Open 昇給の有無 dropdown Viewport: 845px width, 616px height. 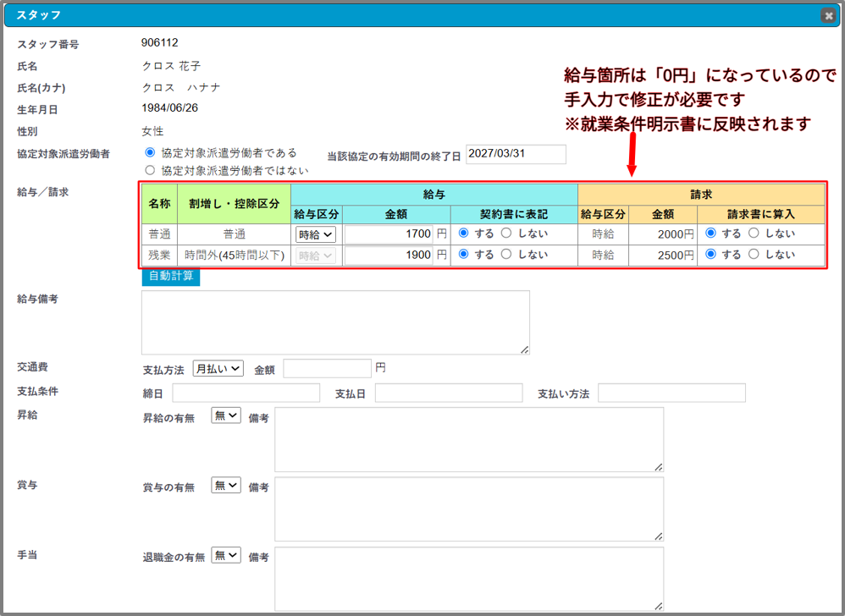pos(226,415)
